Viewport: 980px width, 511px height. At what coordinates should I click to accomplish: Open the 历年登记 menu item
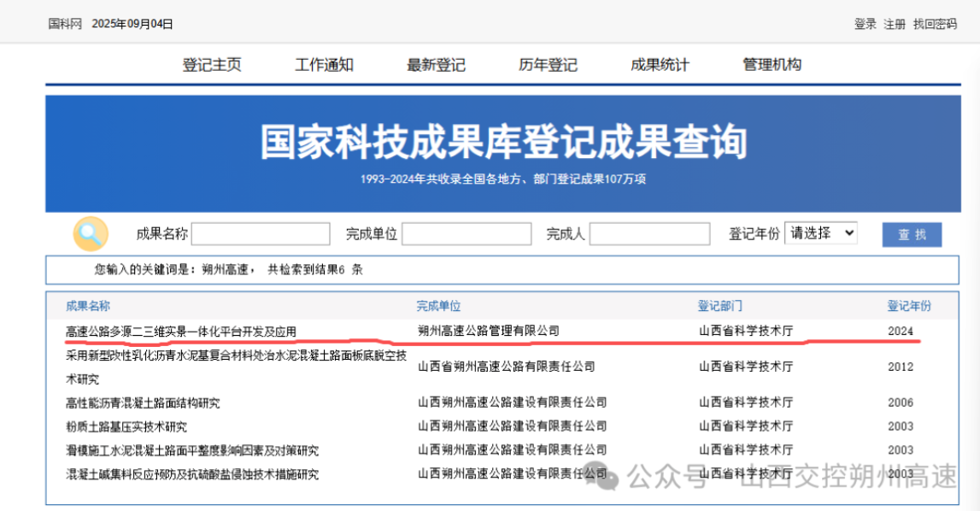click(x=548, y=64)
